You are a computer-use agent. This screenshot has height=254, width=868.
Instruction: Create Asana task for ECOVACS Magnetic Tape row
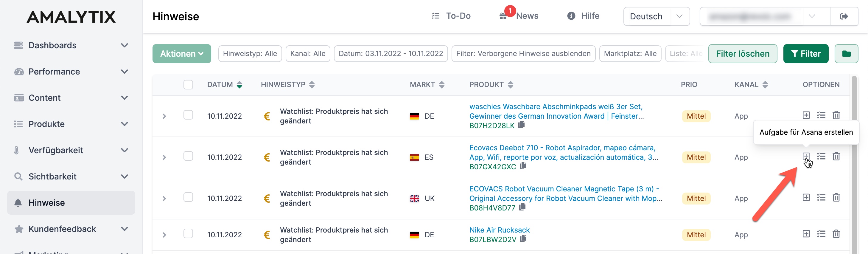[x=806, y=197]
